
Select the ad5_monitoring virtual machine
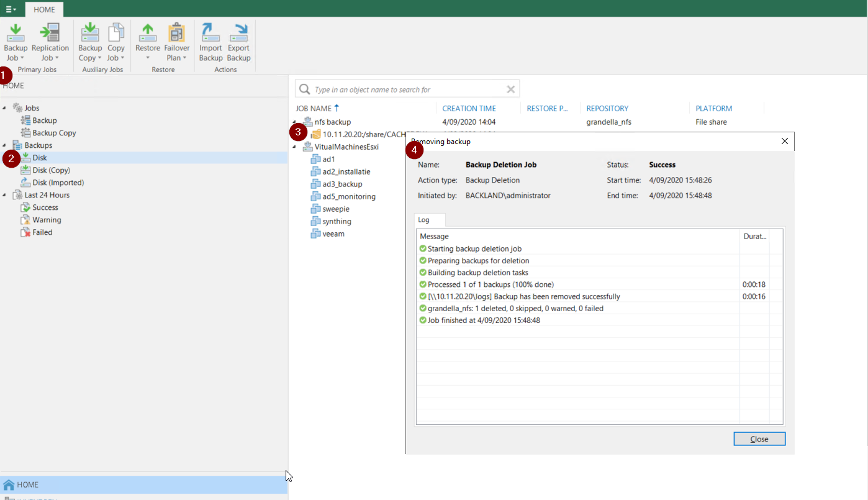pyautogui.click(x=348, y=197)
